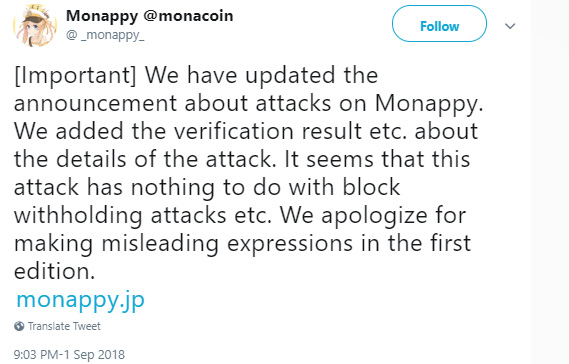
Task: Click the final word edition. in the tweet
Action: pyautogui.click(x=54, y=271)
